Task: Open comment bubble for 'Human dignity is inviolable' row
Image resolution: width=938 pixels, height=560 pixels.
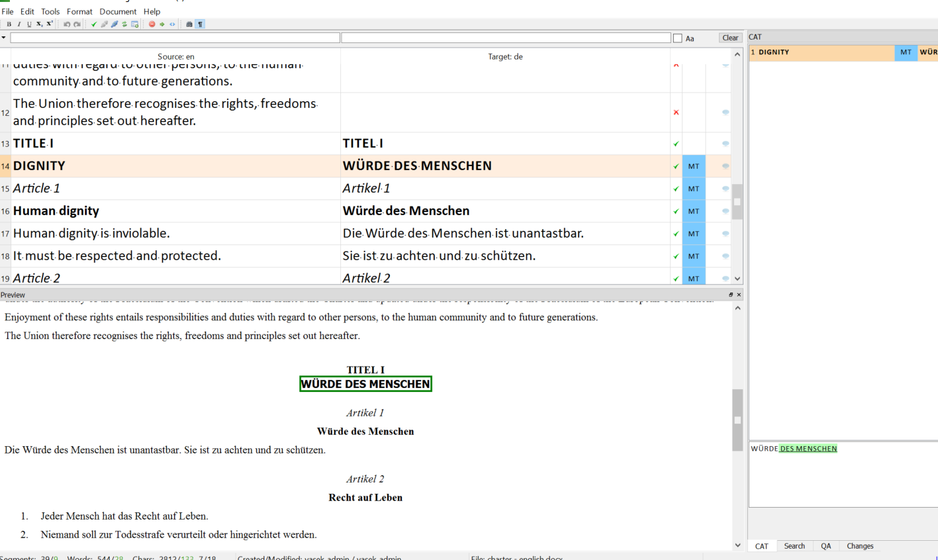Action: (726, 234)
